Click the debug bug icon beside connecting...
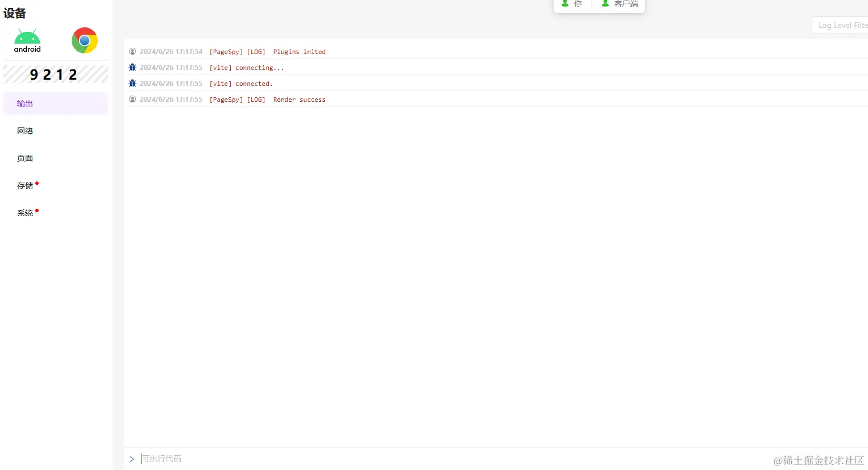The image size is (868, 470). pos(132,67)
